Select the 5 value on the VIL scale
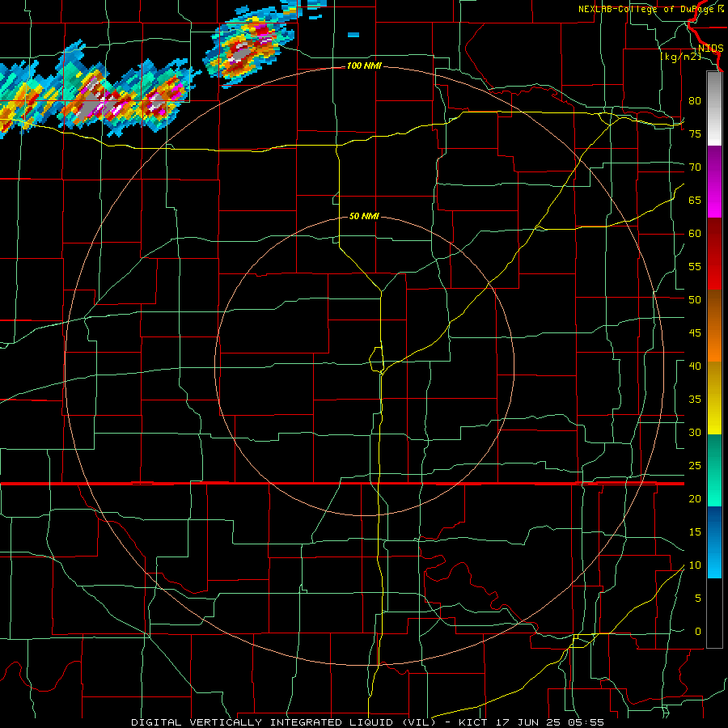This screenshot has width=728, height=728. click(698, 598)
